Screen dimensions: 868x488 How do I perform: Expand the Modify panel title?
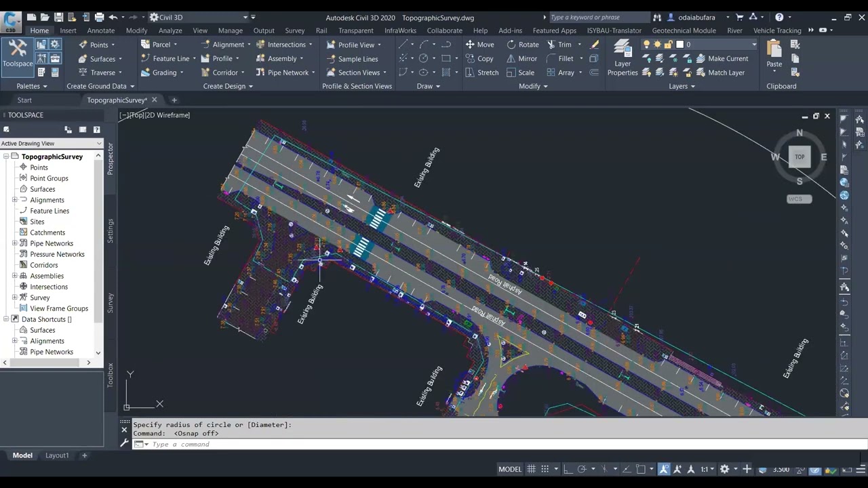(533, 86)
